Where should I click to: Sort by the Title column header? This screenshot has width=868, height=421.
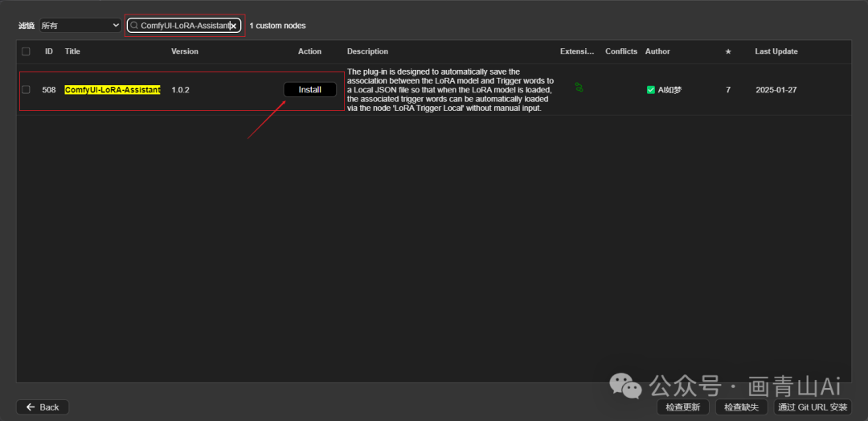coord(72,51)
